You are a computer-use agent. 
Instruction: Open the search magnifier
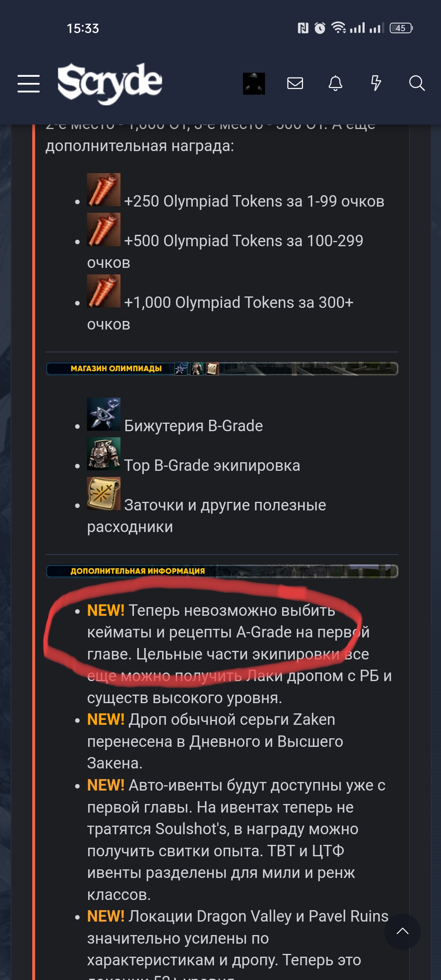417,83
